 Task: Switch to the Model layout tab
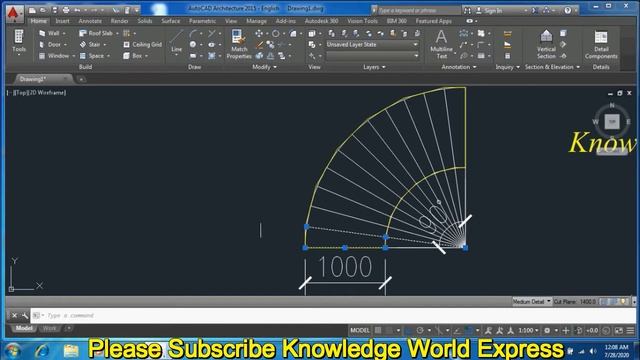click(24, 328)
